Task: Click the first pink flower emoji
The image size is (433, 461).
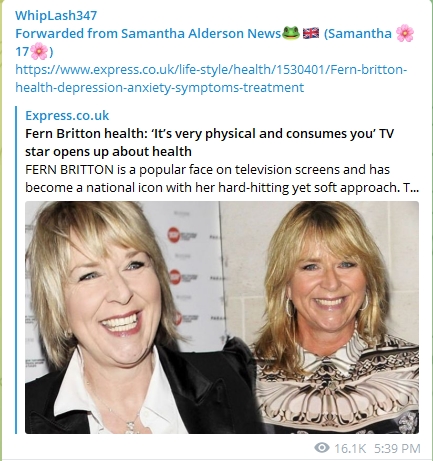Action: tap(405, 33)
